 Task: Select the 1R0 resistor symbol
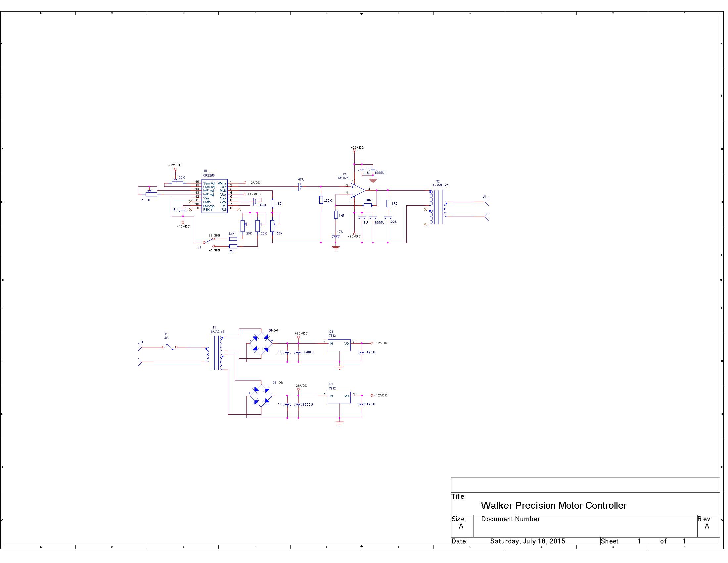(388, 203)
